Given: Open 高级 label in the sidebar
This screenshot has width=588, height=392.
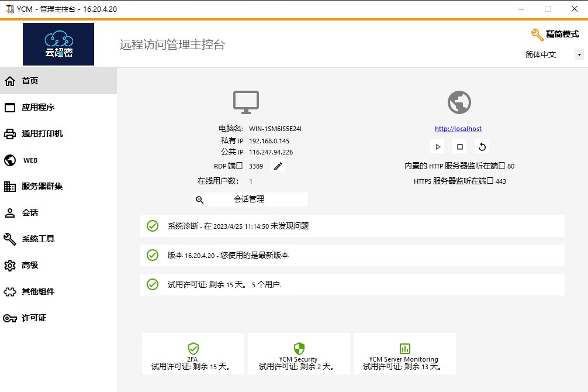Looking at the screenshot, I should click(x=30, y=265).
